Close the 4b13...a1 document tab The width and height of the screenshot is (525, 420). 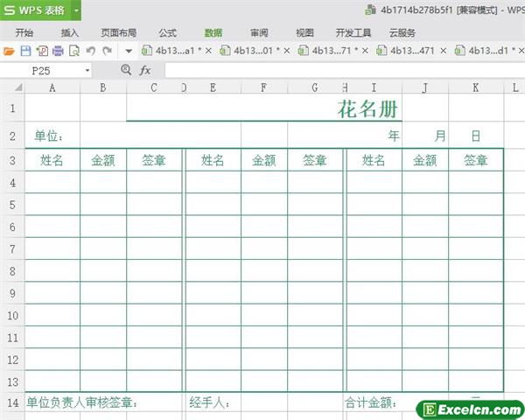(208, 51)
